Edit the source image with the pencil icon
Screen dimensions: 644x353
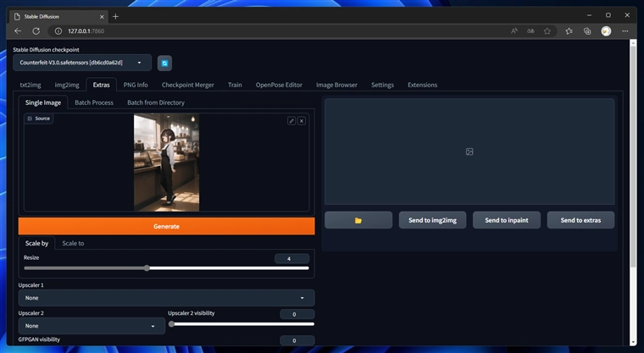(x=291, y=121)
